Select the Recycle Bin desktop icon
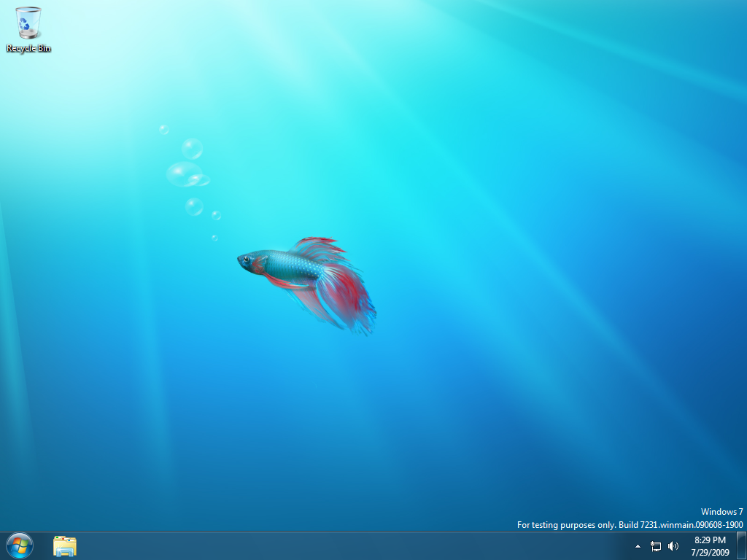This screenshot has height=560, width=747. point(28,29)
